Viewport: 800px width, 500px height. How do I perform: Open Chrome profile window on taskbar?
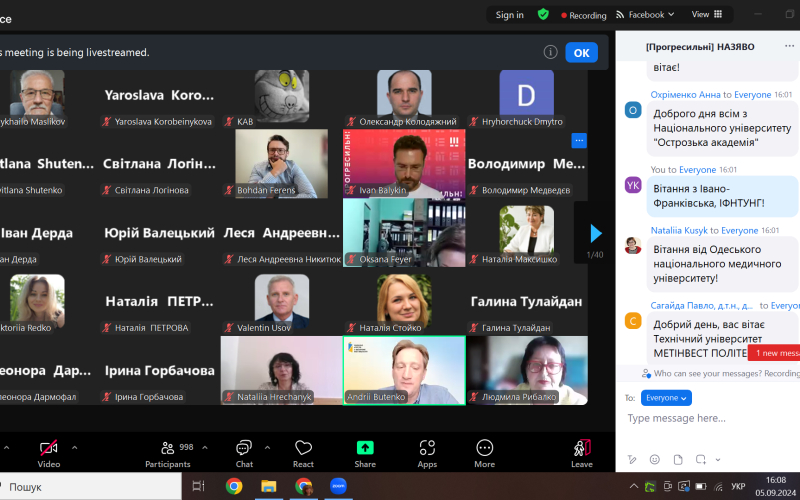click(304, 486)
